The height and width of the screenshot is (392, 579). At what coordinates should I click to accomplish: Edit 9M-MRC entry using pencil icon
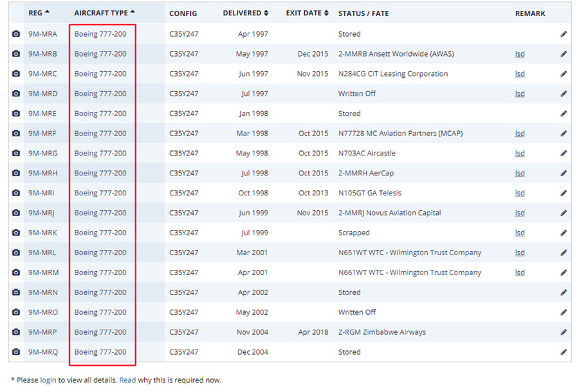(x=564, y=74)
